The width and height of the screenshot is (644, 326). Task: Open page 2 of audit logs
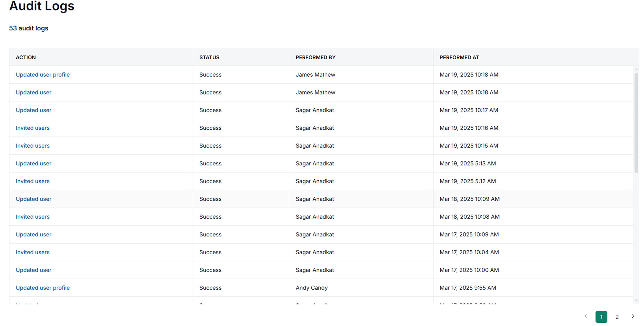(617, 317)
